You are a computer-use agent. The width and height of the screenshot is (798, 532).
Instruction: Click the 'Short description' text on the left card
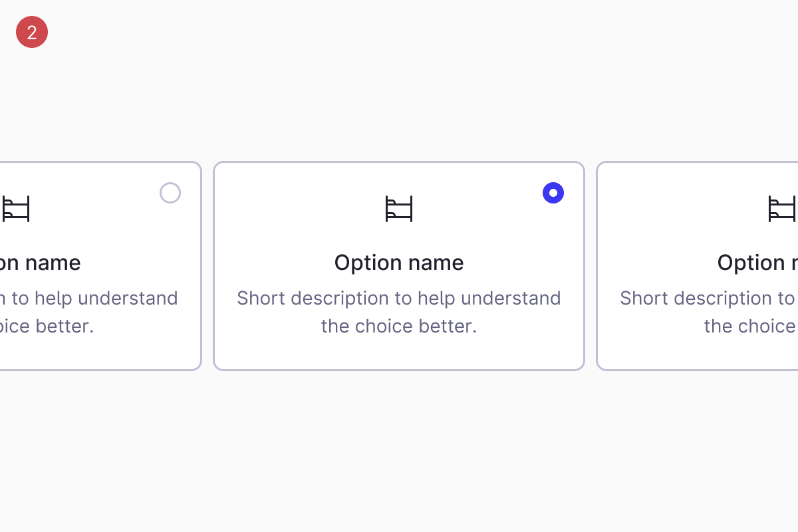coord(86,311)
